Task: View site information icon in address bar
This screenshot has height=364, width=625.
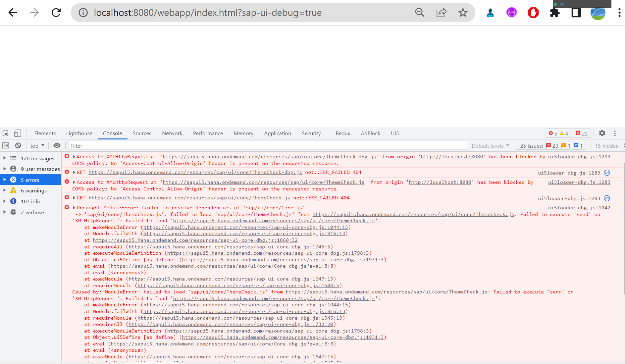Action: 83,13
